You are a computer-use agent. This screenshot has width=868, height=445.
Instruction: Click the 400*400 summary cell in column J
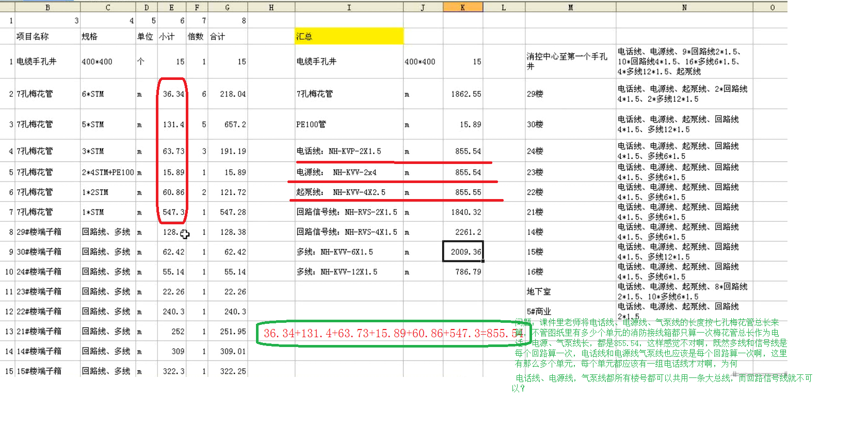(x=423, y=61)
